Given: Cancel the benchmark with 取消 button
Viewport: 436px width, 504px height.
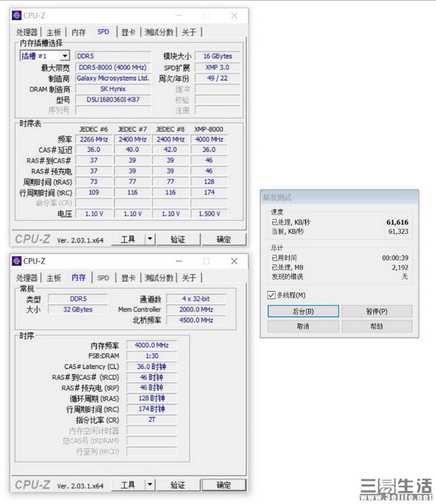Looking at the screenshot, I should 303,326.
